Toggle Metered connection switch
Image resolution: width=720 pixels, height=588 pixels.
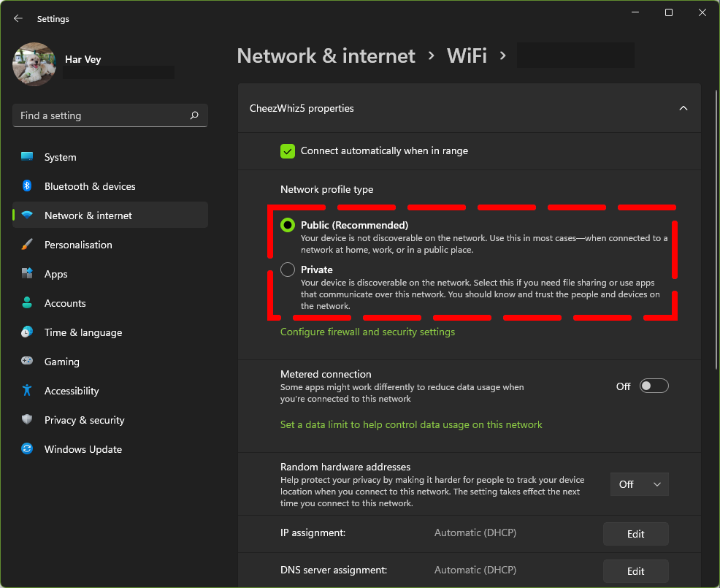click(654, 386)
